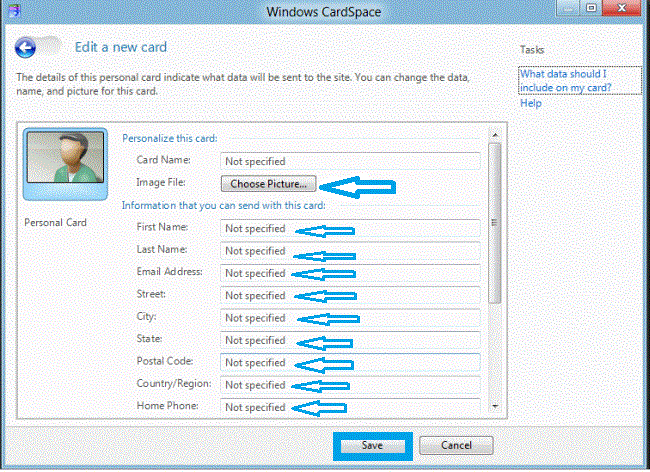Click the Country/Region field
The height and width of the screenshot is (472, 650).
tap(350, 385)
